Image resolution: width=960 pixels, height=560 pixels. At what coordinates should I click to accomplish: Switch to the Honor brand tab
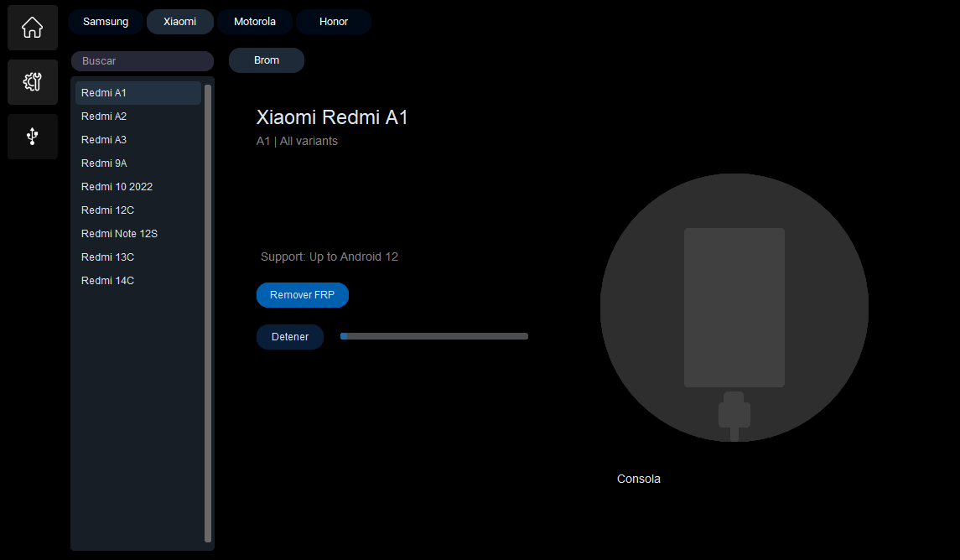(x=334, y=22)
